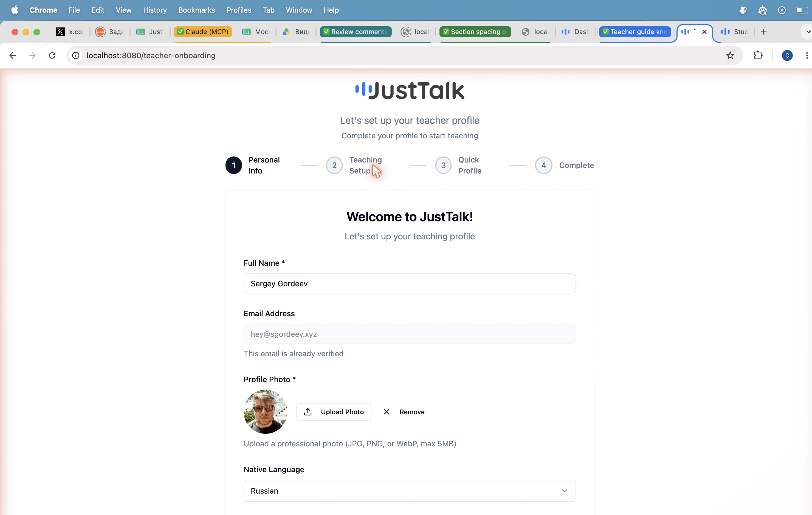The image size is (812, 515).
Task: Open Chrome three-dot menu
Action: (807, 55)
